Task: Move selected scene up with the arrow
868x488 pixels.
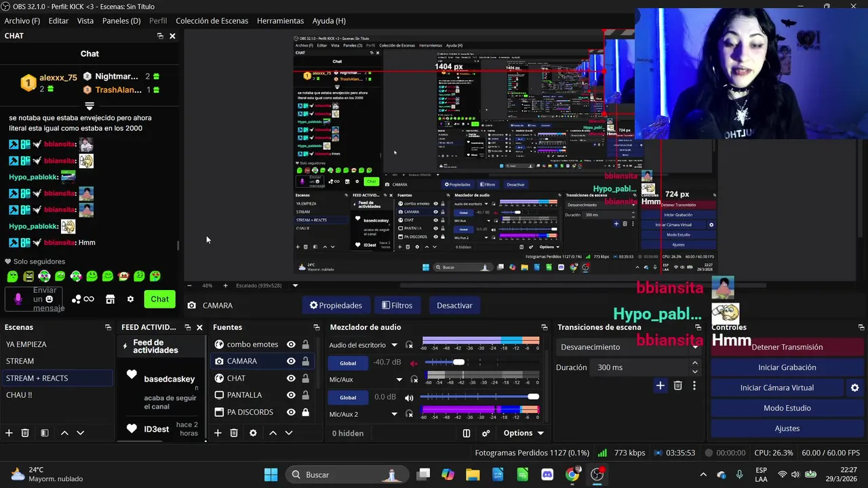Action: tap(64, 433)
